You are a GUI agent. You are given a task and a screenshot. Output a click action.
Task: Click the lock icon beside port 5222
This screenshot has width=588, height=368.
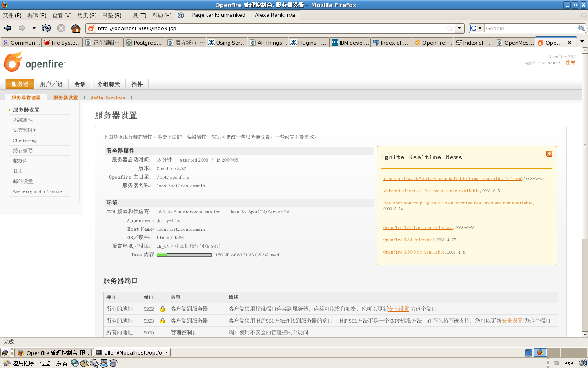tap(163, 309)
